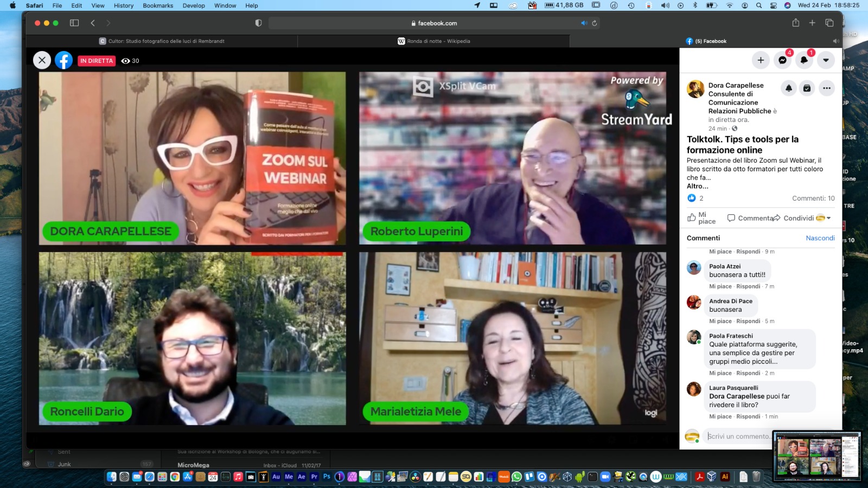868x488 pixels.
Task: Open the Facebook create plus menu
Action: [761, 60]
